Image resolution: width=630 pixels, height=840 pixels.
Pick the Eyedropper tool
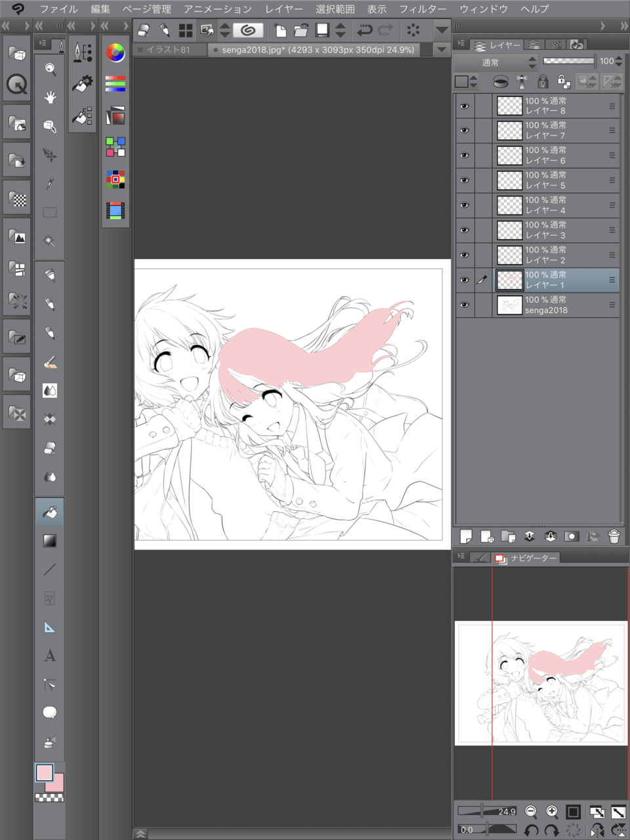coord(50,184)
